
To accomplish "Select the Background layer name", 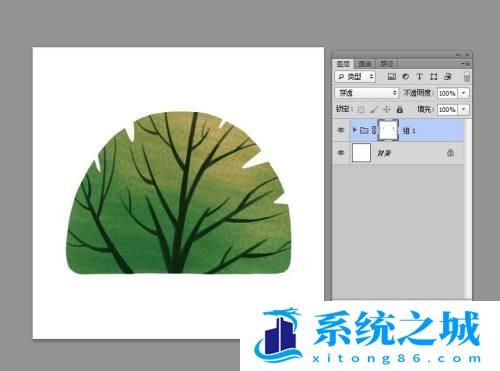I will point(384,153).
